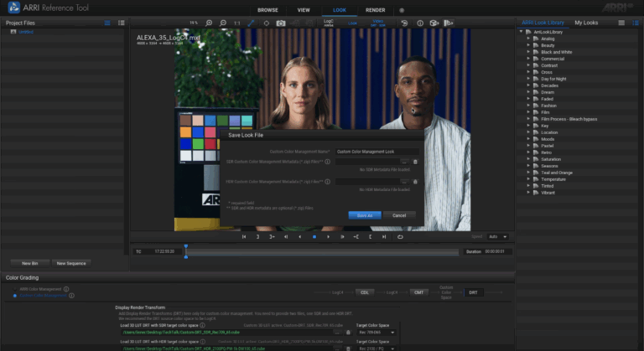The image size is (644, 351).
Task: Click the Save As button
Action: (x=365, y=215)
